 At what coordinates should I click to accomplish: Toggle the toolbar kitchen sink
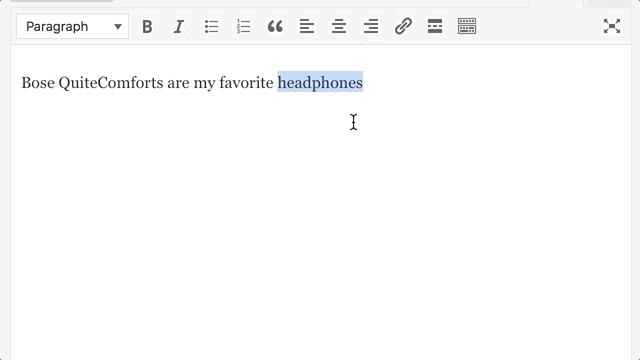click(467, 27)
